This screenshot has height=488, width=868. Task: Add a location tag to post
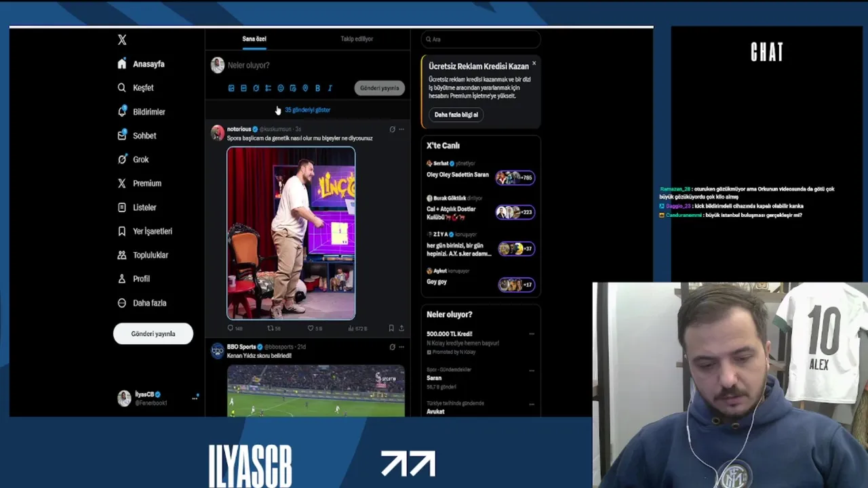(x=305, y=88)
